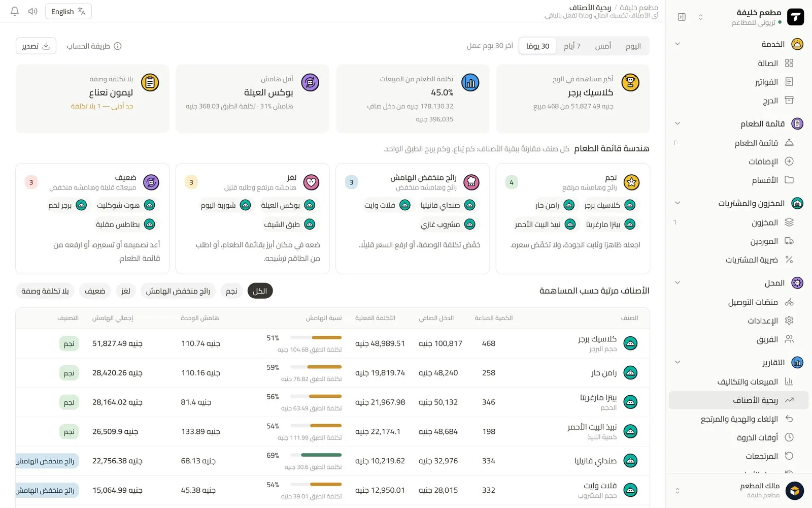Open ضريبة المشتريات from the sidebar
The width and height of the screenshot is (812, 508).
click(x=738, y=260)
